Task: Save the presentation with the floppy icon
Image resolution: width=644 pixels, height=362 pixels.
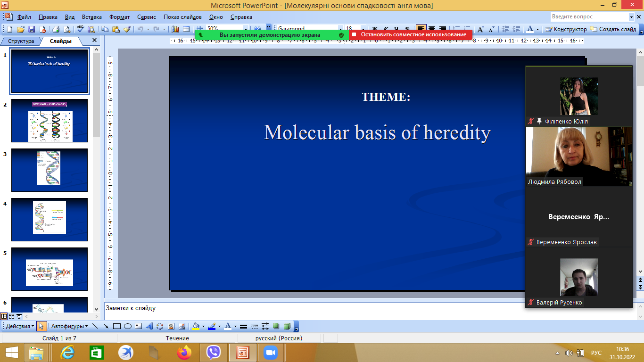Action: tap(32, 29)
